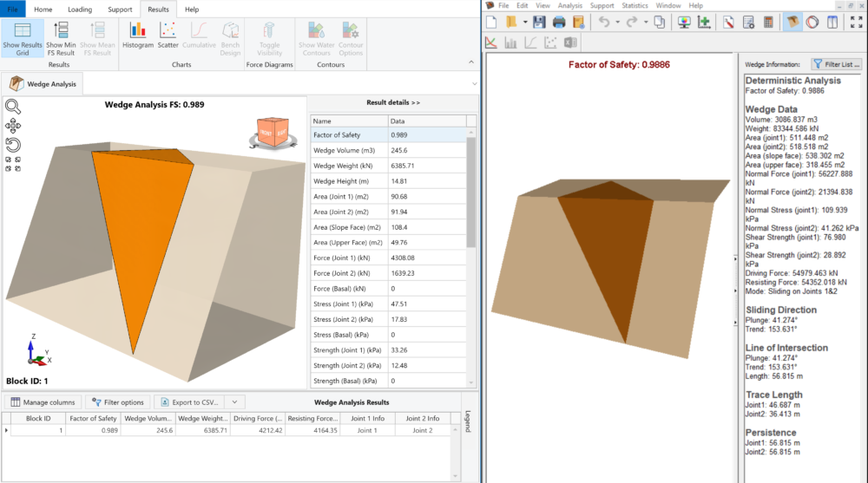Open the dropdown arrow beside Export to CSV
Image resolution: width=868 pixels, height=483 pixels.
click(234, 402)
